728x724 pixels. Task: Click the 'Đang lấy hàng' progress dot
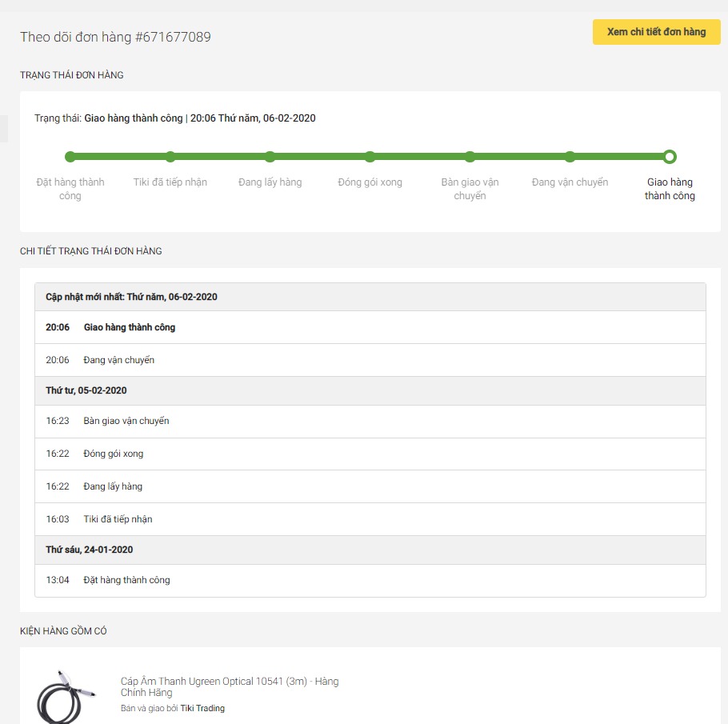(270, 157)
